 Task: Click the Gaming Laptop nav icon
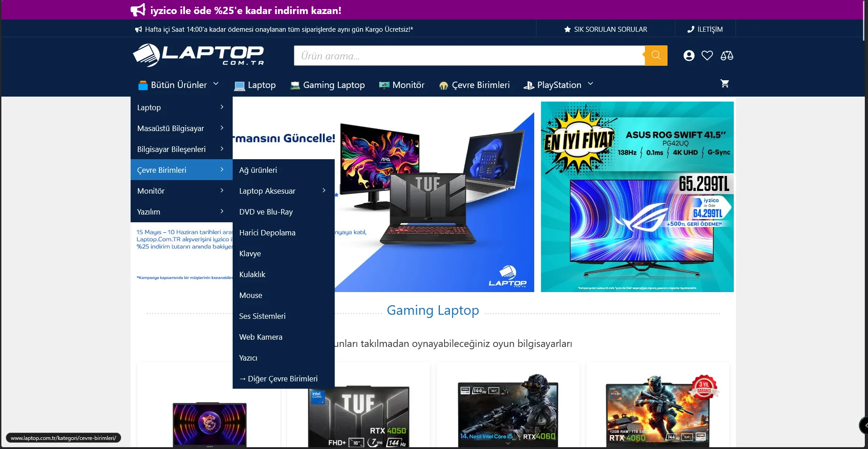(x=295, y=85)
